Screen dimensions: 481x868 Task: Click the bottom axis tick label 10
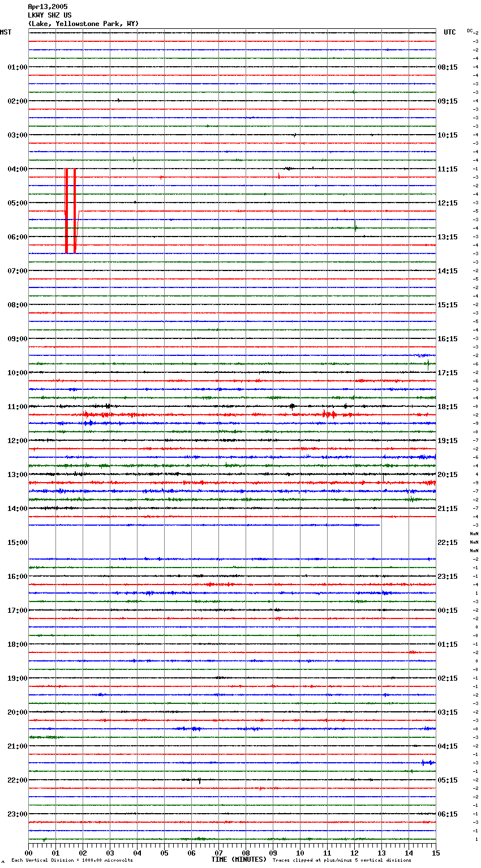click(300, 853)
